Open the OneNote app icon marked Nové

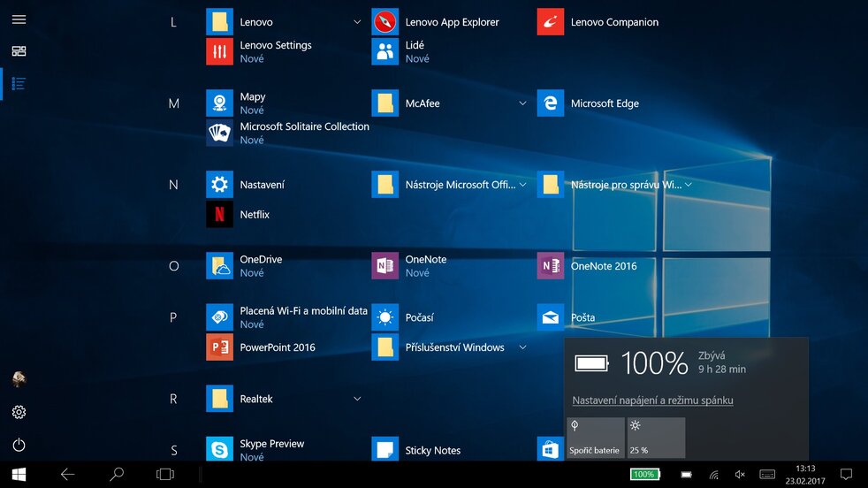[385, 266]
